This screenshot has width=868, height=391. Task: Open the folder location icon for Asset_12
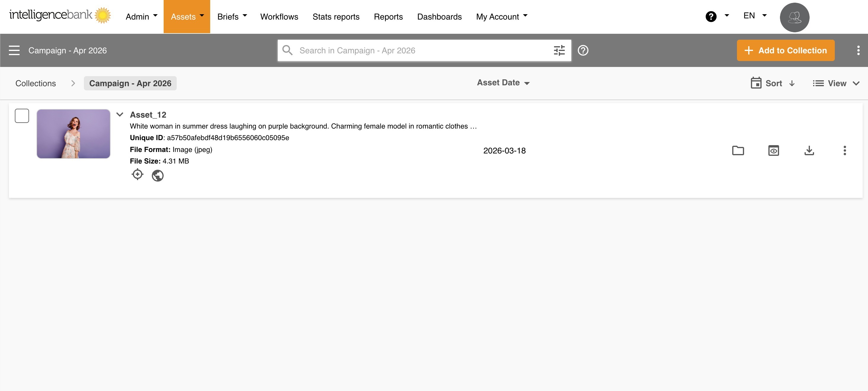tap(738, 150)
